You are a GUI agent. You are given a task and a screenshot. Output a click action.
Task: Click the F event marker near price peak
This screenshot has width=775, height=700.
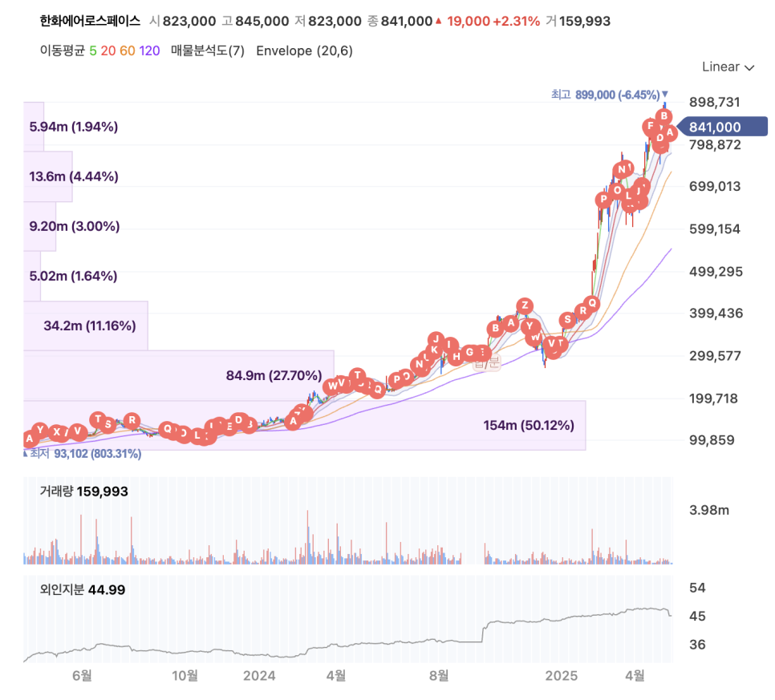[x=651, y=126]
